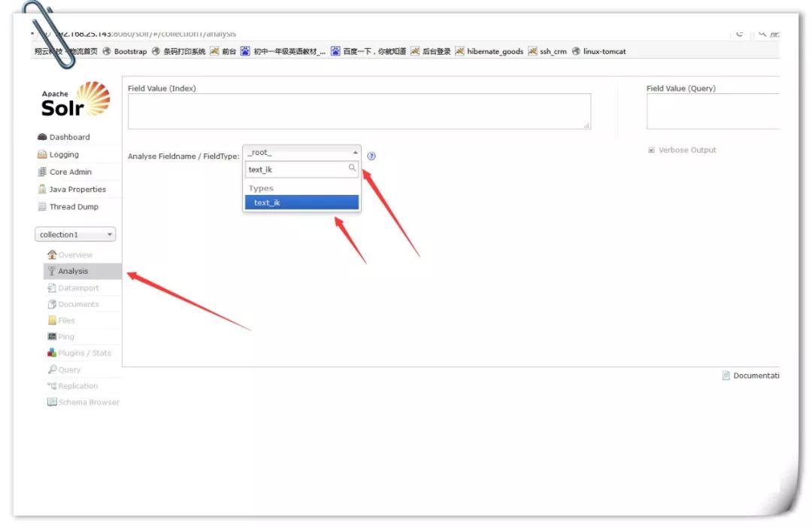This screenshot has width=812, height=529.
Task: Open the Schema Browser page
Action: pyautogui.click(x=88, y=403)
